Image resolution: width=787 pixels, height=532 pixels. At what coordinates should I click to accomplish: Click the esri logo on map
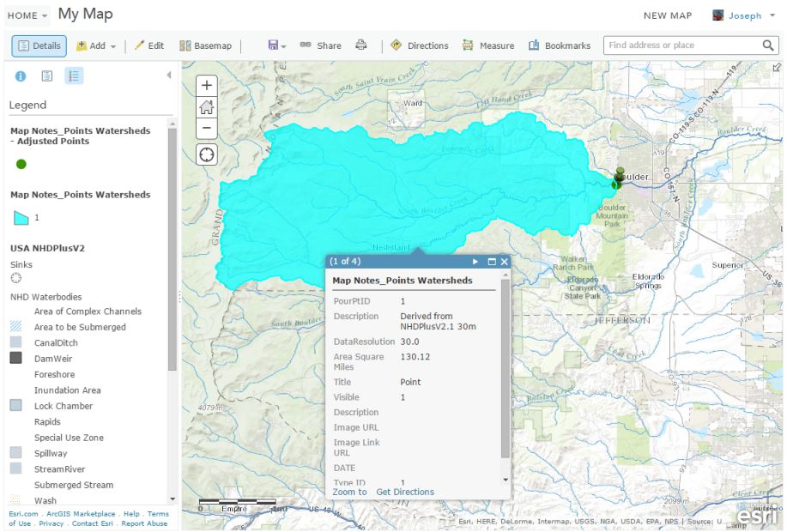[x=757, y=516]
